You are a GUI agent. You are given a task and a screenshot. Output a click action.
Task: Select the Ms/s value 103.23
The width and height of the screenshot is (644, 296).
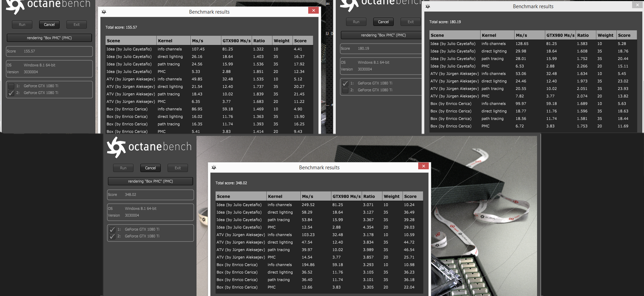pos(308,235)
